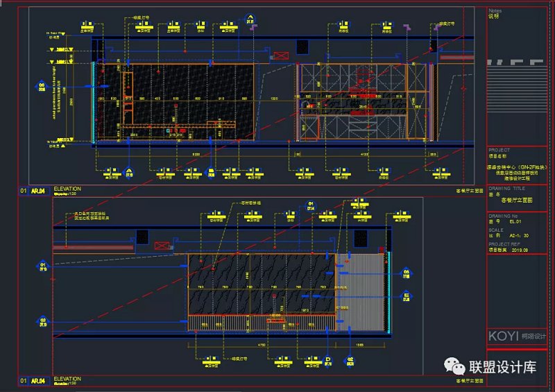Click the DRAWING TITLE field
The image size is (555, 392).
coord(517,198)
